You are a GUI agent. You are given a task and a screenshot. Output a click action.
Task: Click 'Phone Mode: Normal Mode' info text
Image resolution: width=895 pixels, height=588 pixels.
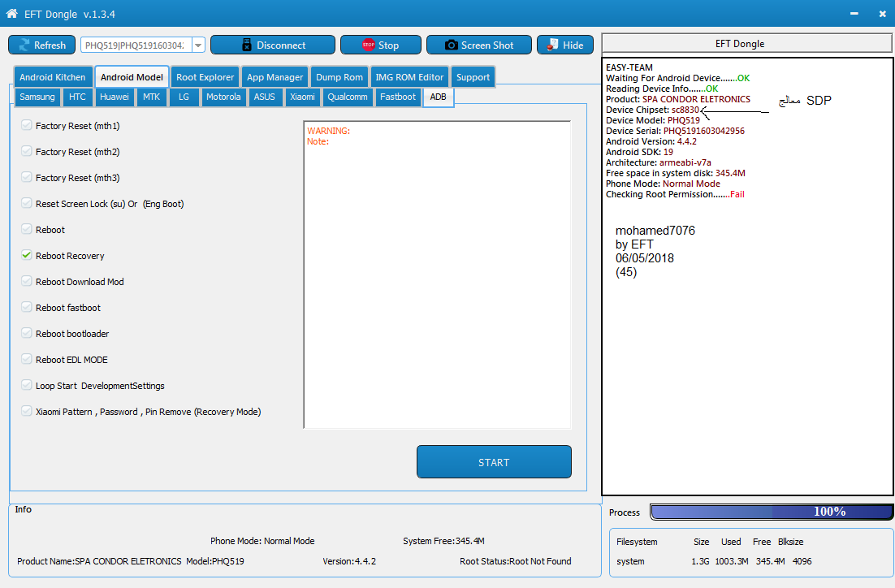[x=262, y=541]
